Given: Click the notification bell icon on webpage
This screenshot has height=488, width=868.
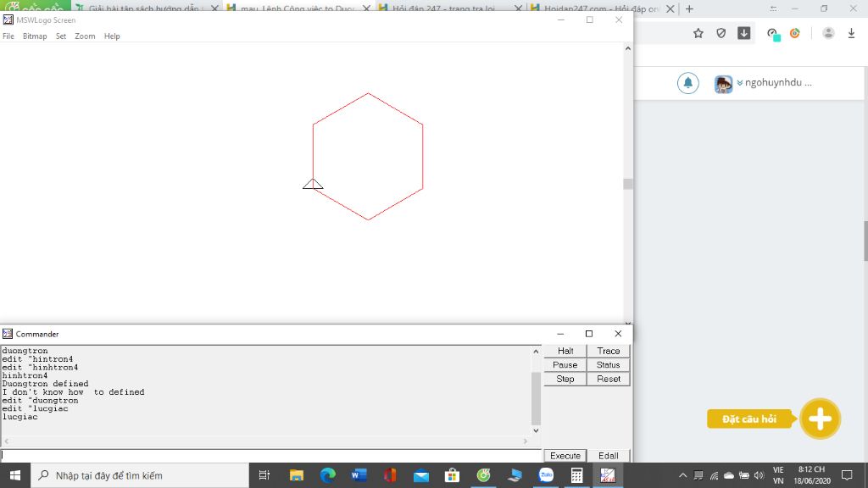Looking at the screenshot, I should tap(687, 83).
